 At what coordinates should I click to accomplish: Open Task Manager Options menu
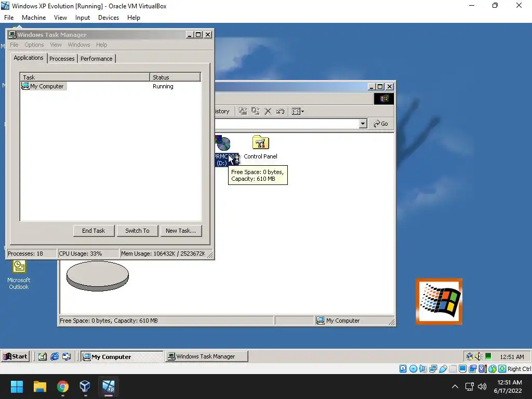34,45
